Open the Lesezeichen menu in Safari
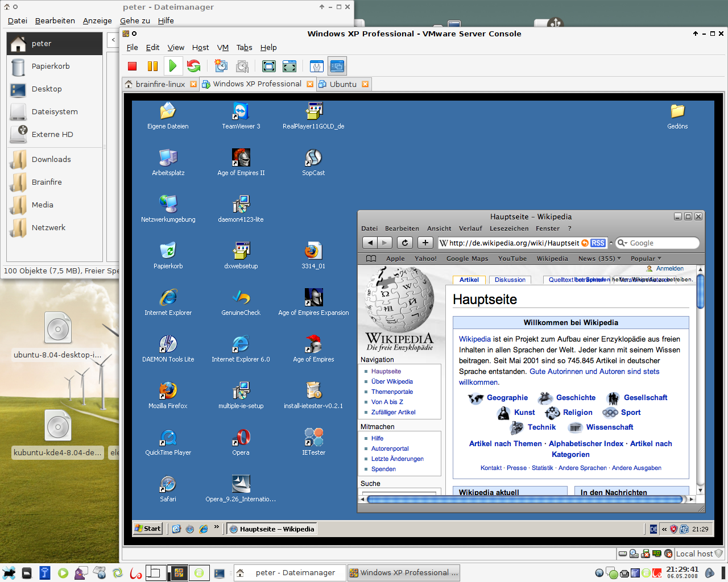This screenshot has height=582, width=728. coord(509,228)
